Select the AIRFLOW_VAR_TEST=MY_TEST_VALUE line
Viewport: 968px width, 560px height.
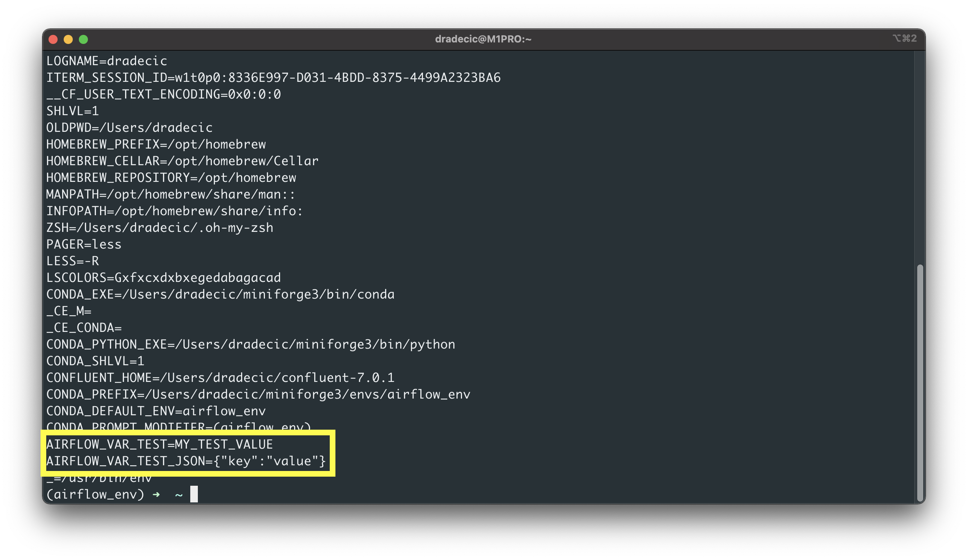tap(160, 444)
